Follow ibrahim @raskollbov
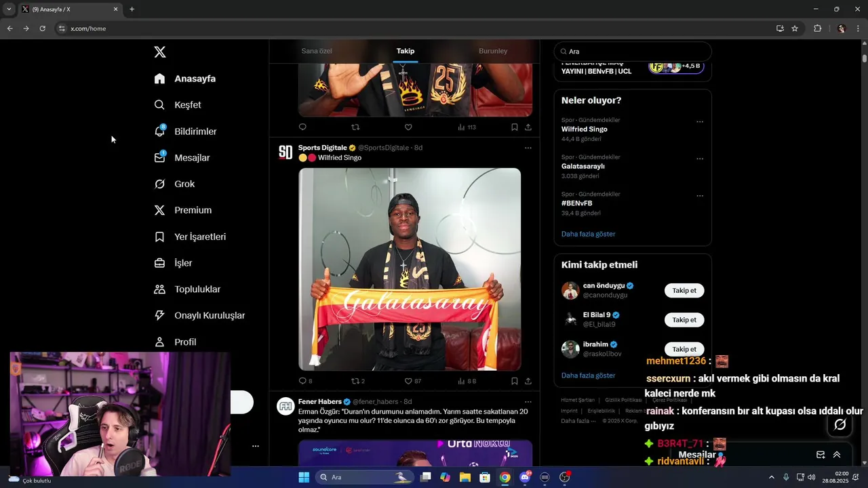 [684, 349]
